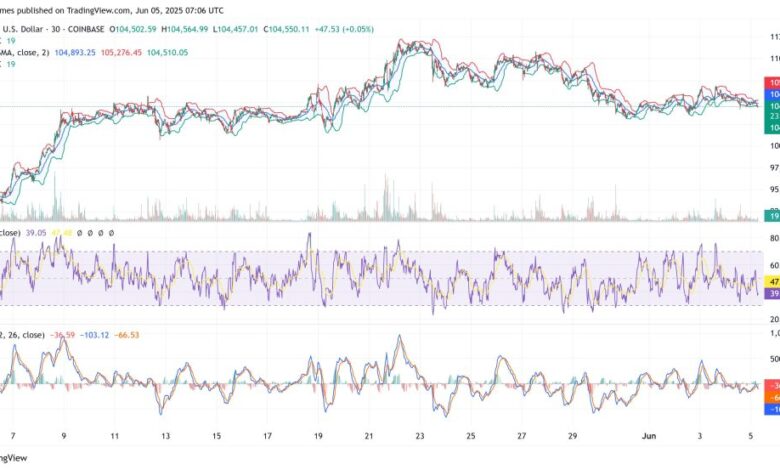Click the 80 level on RSI scale
Image resolution: width=780 pixels, height=470 pixels.
coord(773,238)
